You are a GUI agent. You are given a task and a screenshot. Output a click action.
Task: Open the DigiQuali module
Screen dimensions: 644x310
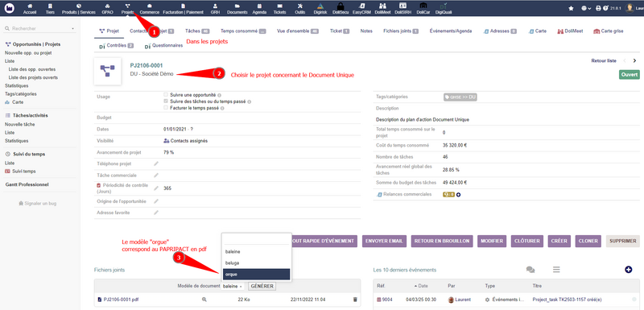point(444,9)
